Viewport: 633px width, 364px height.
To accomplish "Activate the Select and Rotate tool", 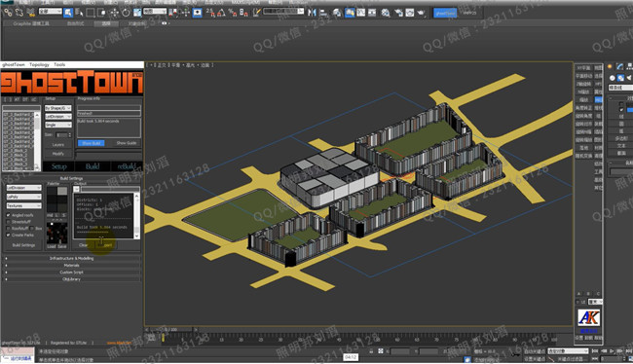I will tap(126, 13).
